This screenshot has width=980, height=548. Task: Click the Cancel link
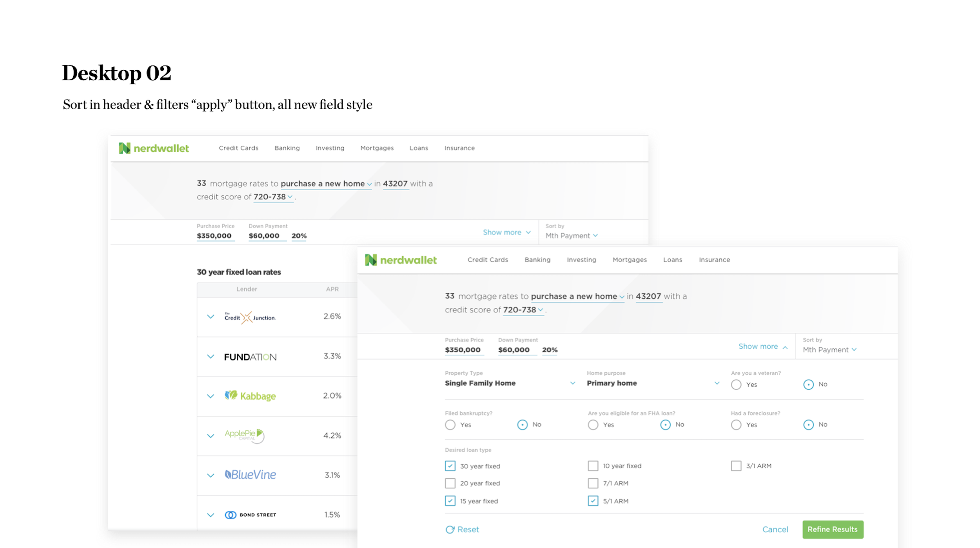[775, 530]
